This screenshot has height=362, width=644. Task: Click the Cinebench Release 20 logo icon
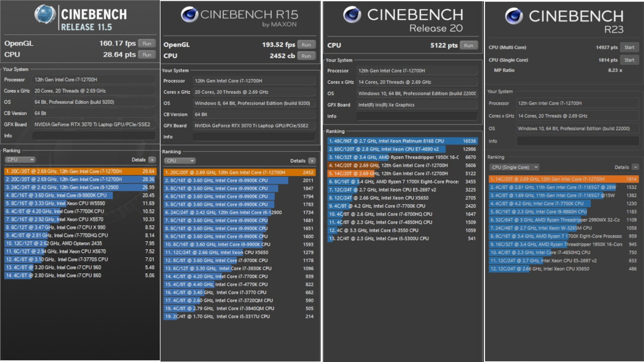(352, 15)
